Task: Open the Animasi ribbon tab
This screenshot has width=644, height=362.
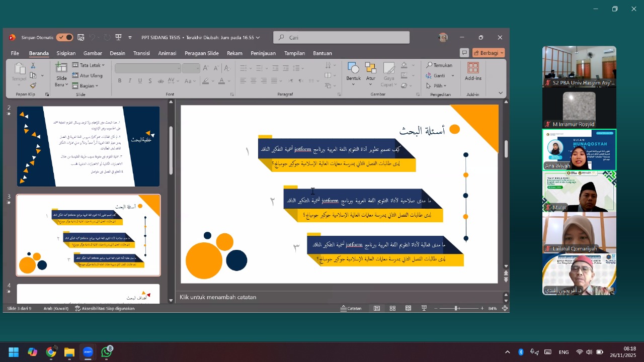Action: [x=167, y=53]
